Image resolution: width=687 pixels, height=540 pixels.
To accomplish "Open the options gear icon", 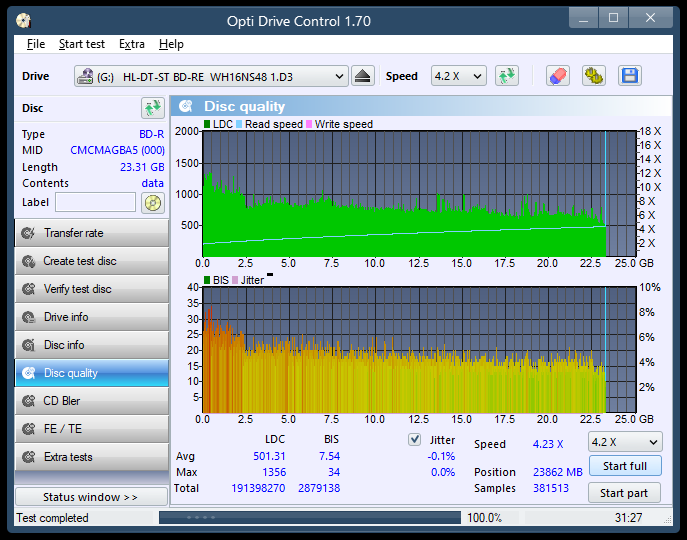I will 594,76.
